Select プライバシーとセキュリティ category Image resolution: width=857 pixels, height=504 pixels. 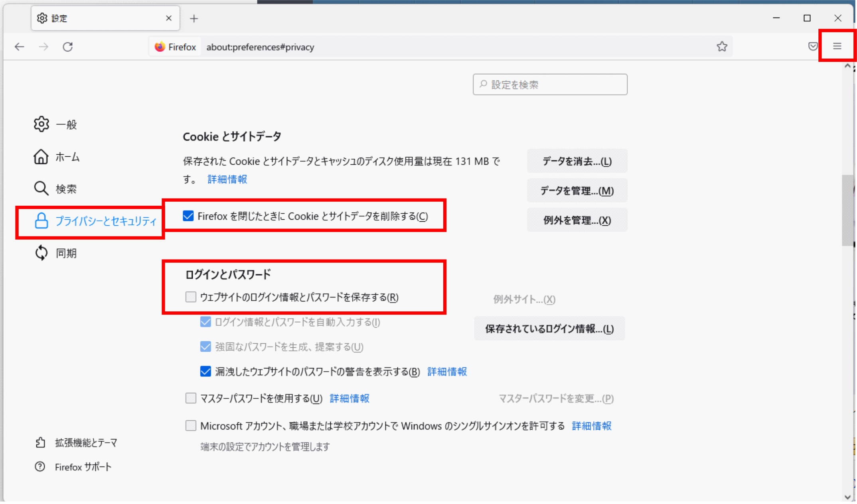pyautogui.click(x=95, y=220)
